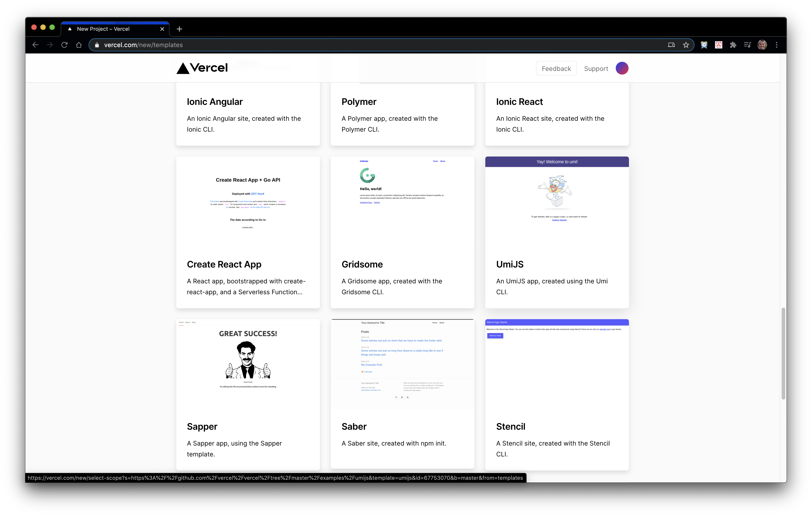The image size is (812, 516).
Task: Open the media control playlist icon
Action: 747,45
